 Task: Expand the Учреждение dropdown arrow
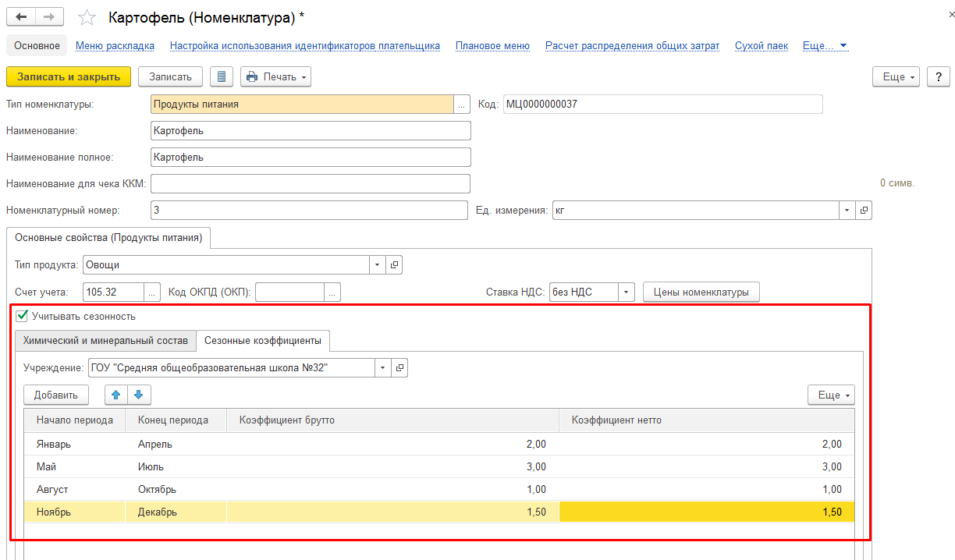384,367
